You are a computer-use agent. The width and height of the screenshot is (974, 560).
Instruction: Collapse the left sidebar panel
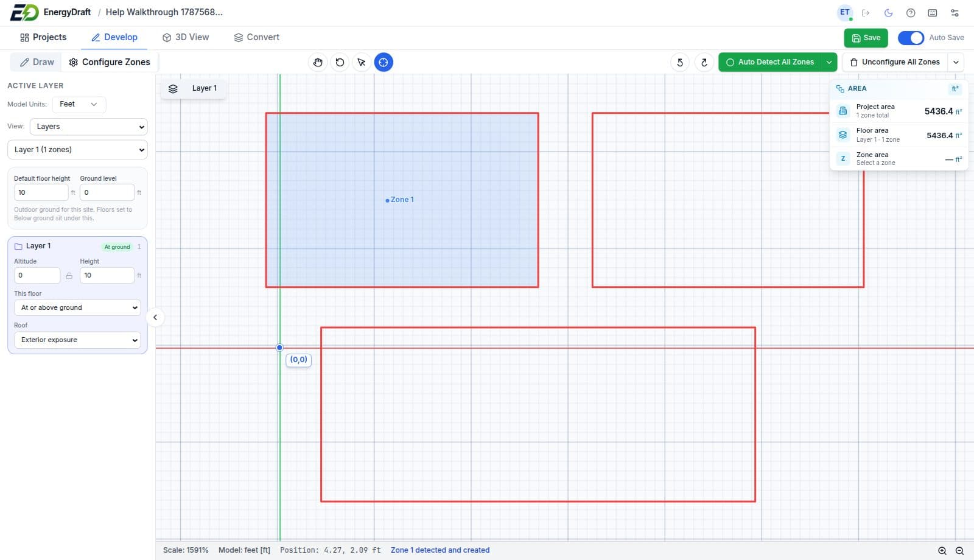tap(155, 317)
